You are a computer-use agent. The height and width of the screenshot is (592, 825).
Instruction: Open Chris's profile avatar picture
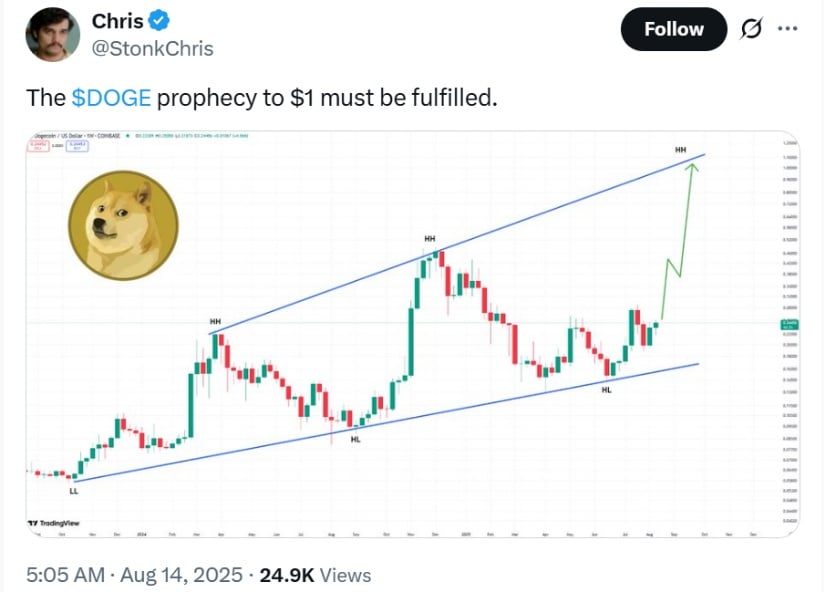(x=53, y=35)
